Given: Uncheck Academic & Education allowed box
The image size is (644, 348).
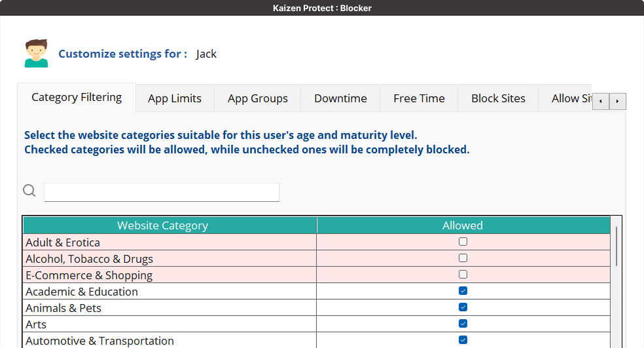Looking at the screenshot, I should [x=463, y=291].
